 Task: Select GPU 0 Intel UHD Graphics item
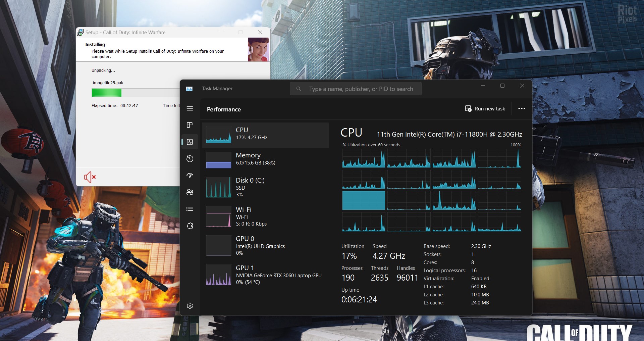265,246
